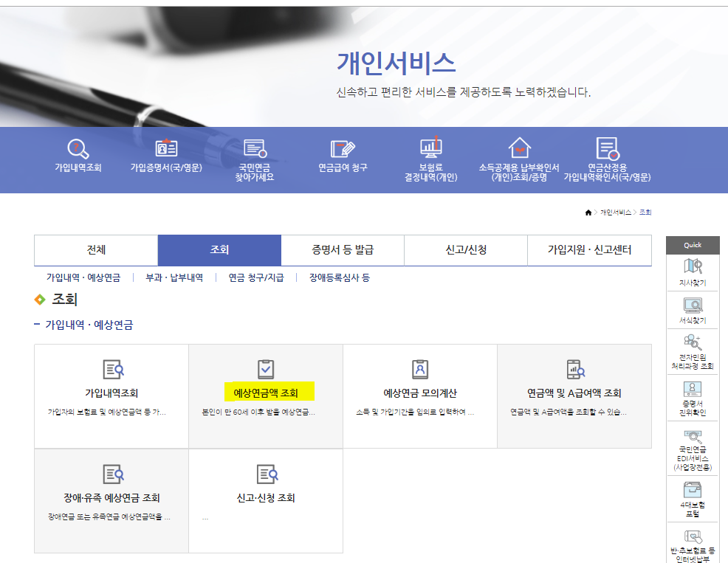Open the 가입내역조회 card title
This screenshot has height=563, width=728.
point(111,393)
